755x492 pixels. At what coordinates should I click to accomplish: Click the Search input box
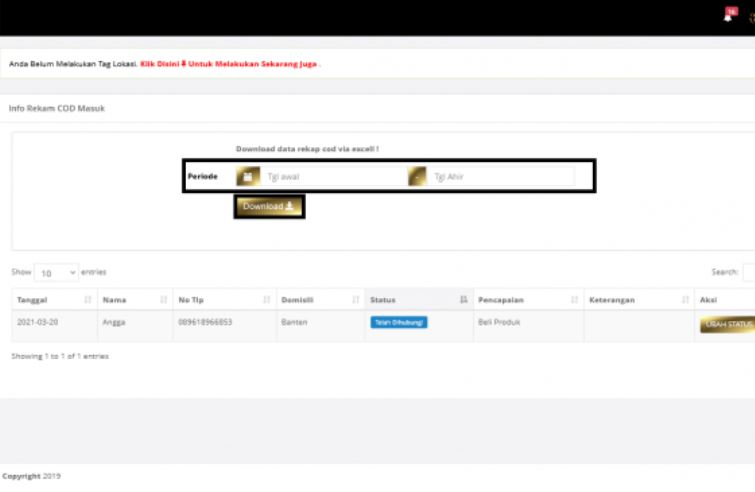[x=748, y=272]
